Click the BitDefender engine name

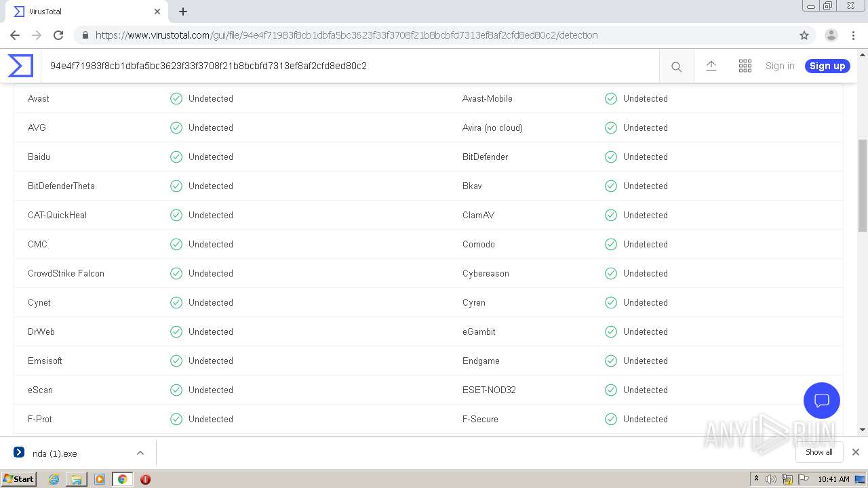[485, 157]
